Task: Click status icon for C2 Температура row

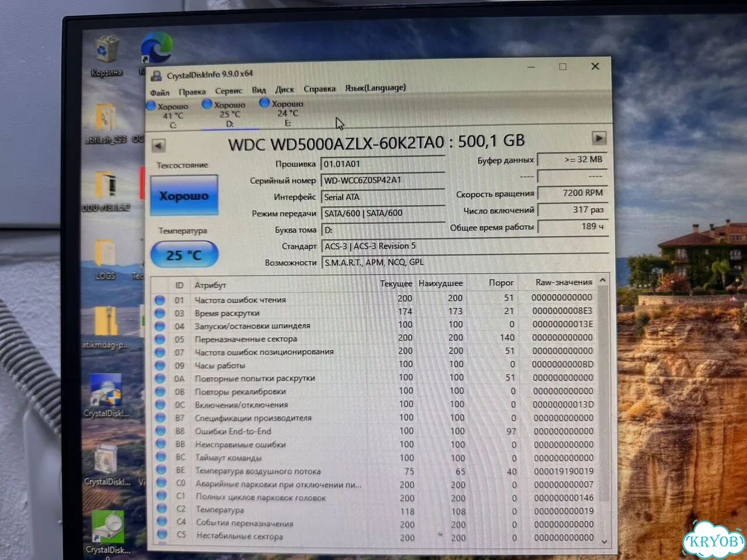Action: [162, 509]
